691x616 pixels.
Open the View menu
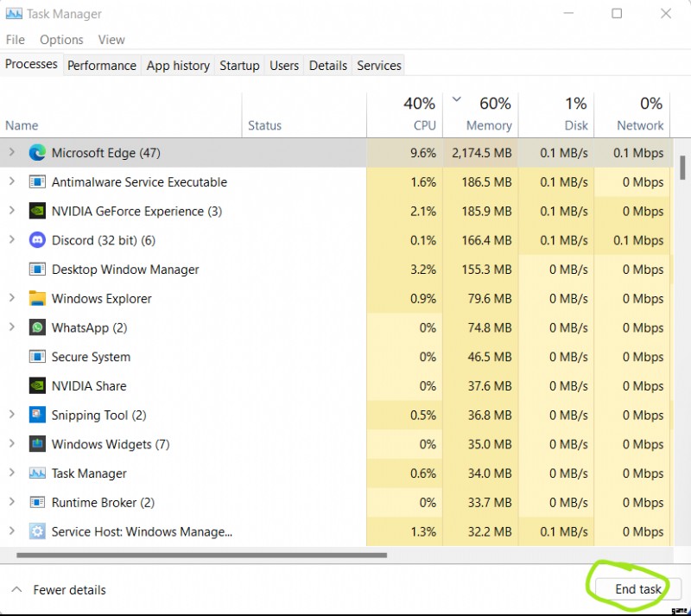(x=111, y=40)
